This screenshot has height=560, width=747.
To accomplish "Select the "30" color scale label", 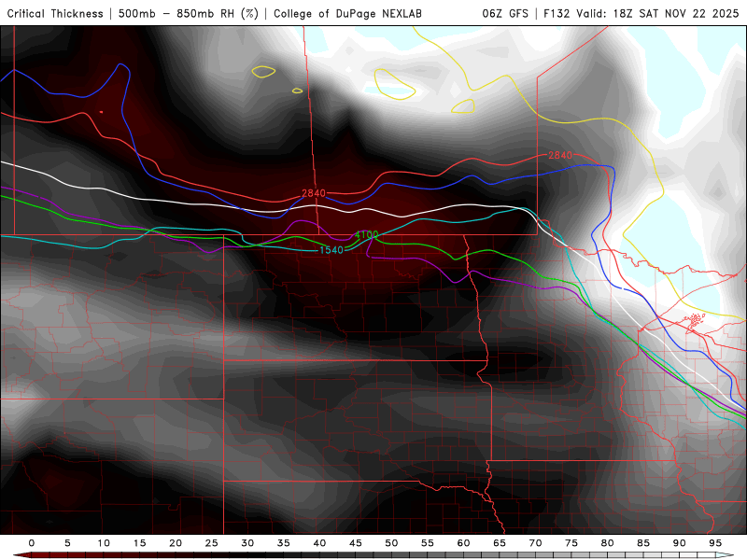I will [x=247, y=543].
